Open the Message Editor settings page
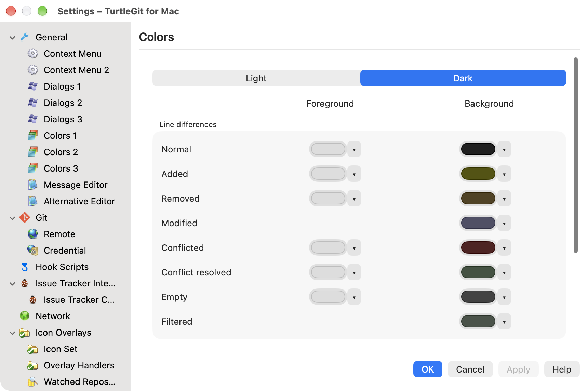The height and width of the screenshot is (391, 588). point(76,185)
